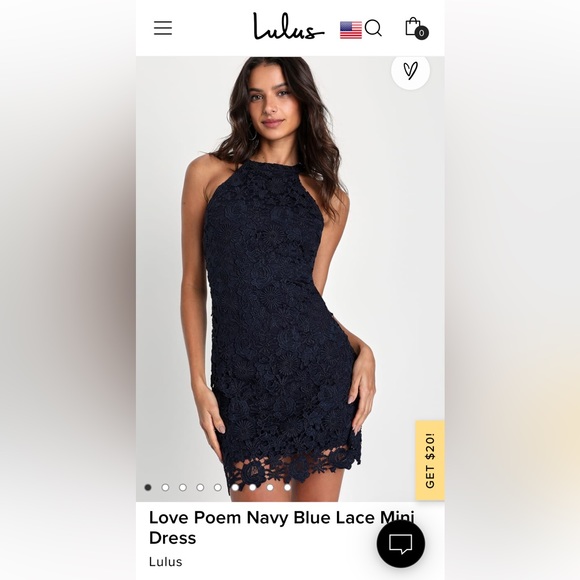Click the Love Poem Navy Blue Lace Mini Dress title

click(x=282, y=527)
